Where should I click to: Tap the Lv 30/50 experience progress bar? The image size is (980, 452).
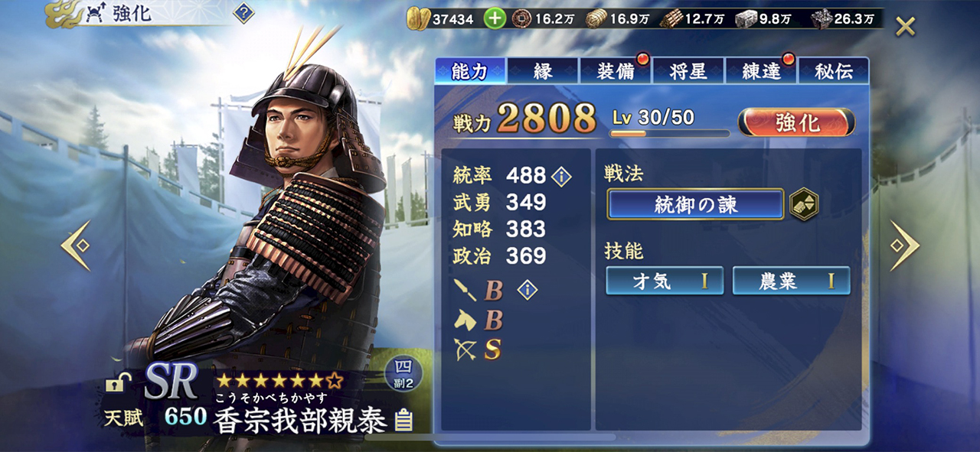coord(669,134)
